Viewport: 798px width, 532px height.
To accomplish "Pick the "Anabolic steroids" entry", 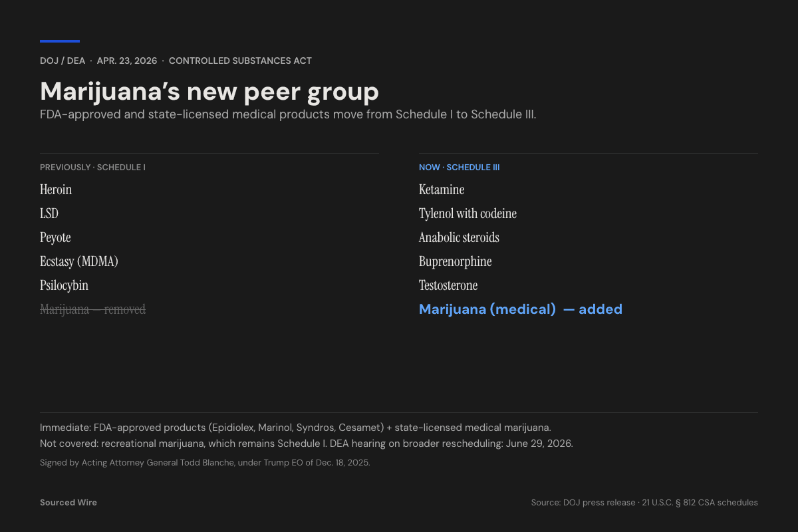I will [x=459, y=237].
